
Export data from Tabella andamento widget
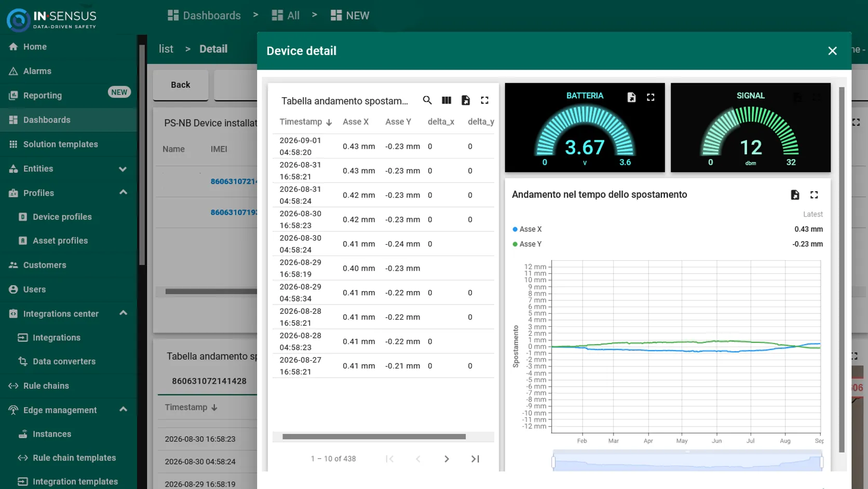pyautogui.click(x=466, y=100)
